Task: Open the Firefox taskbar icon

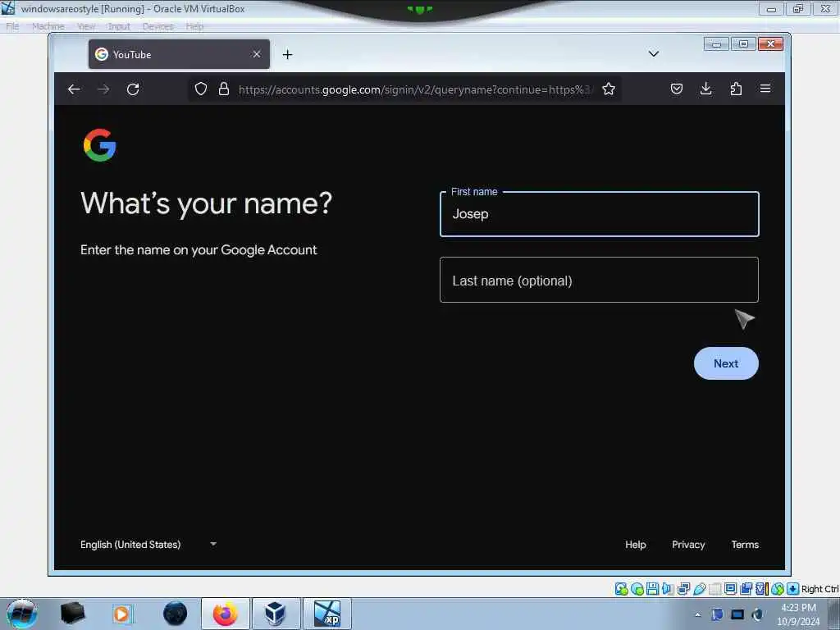Action: point(226,614)
